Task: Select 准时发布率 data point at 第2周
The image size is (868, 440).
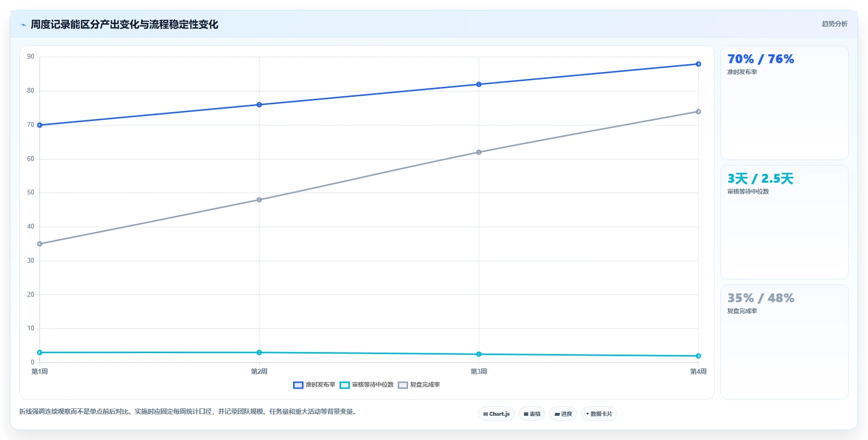Action: [259, 105]
